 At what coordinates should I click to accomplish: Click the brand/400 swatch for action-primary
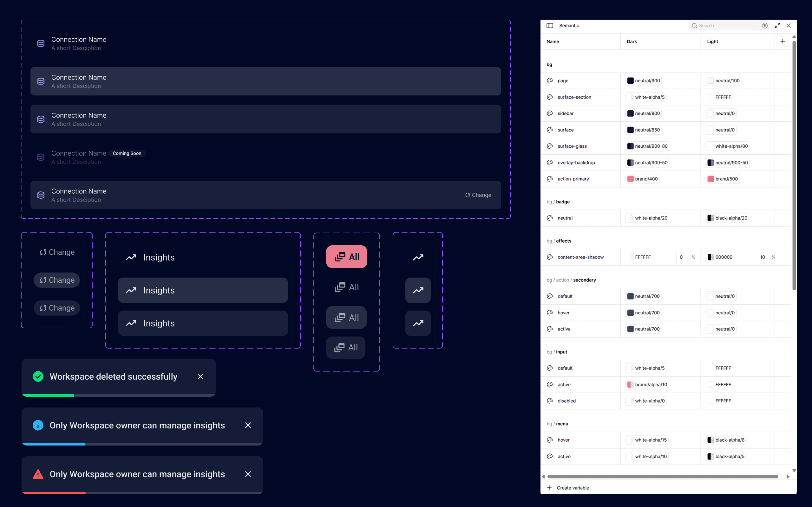(631, 179)
